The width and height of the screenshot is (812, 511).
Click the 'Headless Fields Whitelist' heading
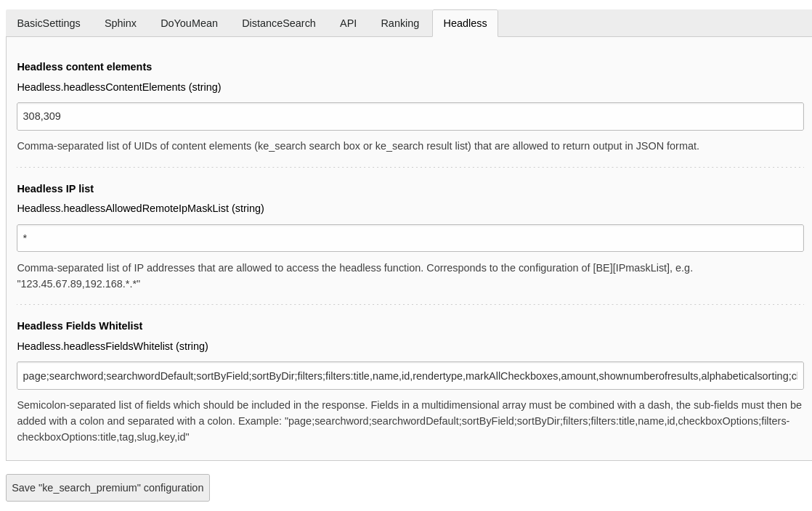(x=80, y=326)
